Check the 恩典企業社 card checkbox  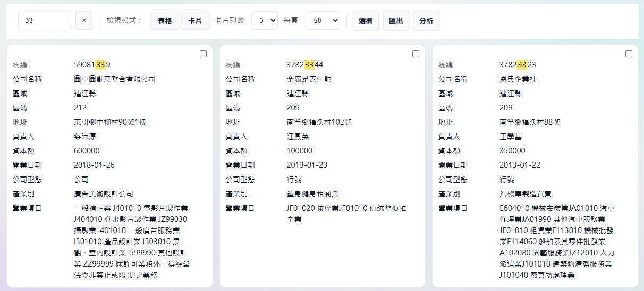(629, 54)
